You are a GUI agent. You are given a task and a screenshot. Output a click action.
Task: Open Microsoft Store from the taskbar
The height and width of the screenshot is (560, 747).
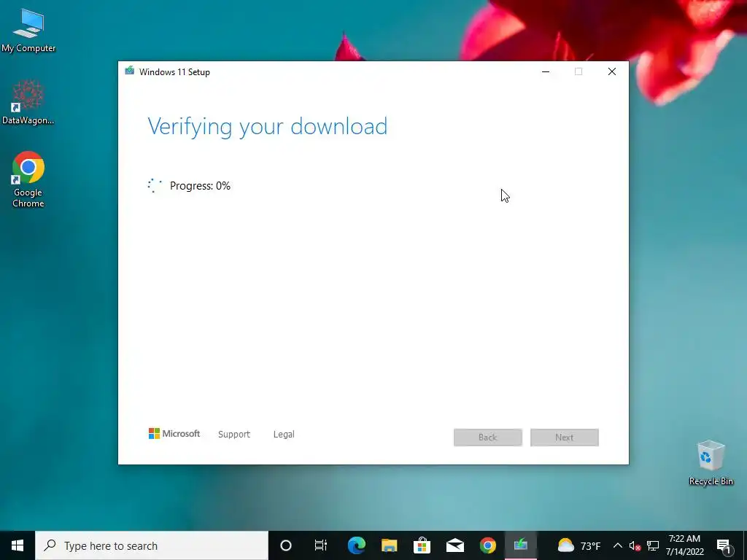(422, 545)
